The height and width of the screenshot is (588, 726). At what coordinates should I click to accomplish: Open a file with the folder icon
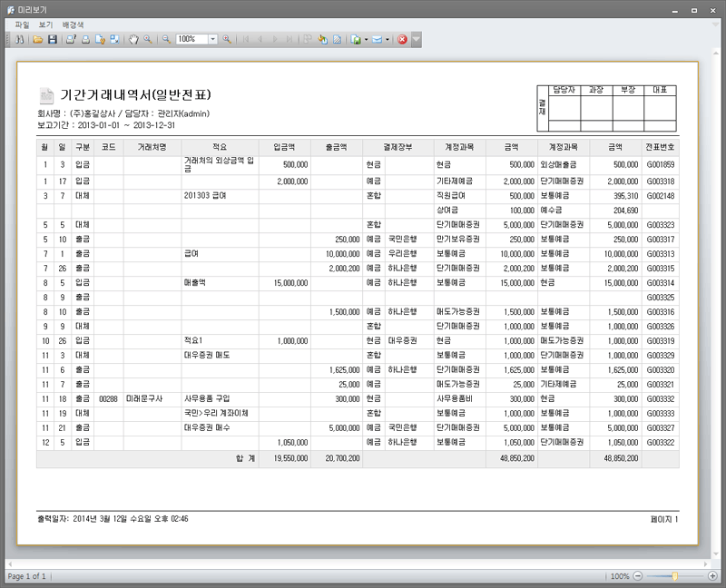[38, 39]
